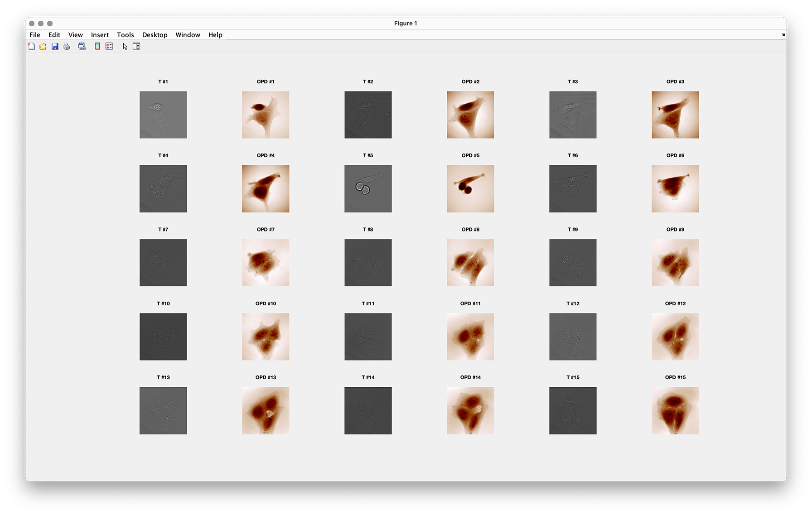Click the T #4 image panel
Image resolution: width=812 pixels, height=515 pixels.
coord(163,188)
